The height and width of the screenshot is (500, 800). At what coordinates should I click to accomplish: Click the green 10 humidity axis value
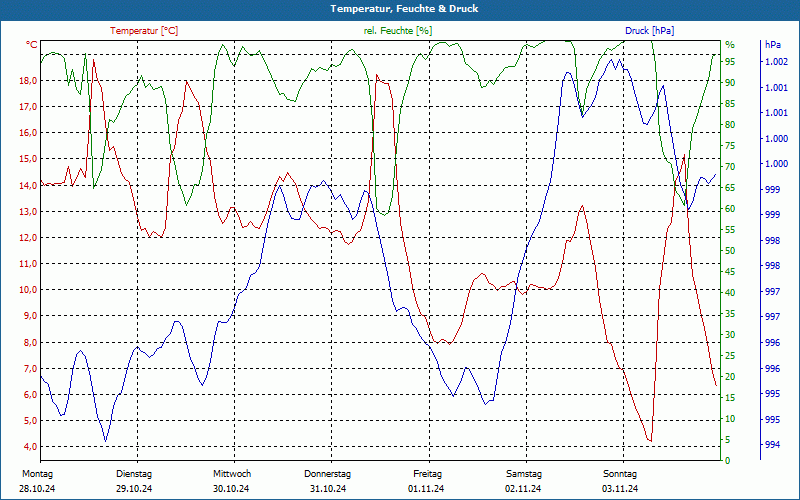730,419
